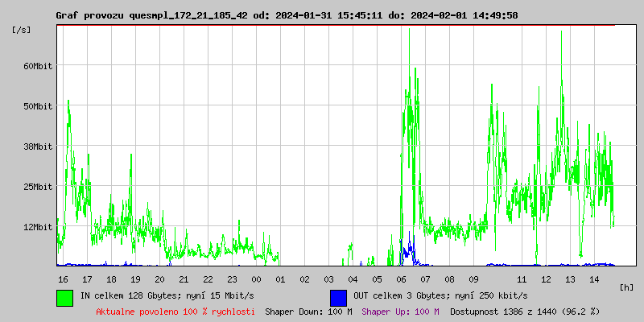Select the 25Mbit y-axis label
The height and width of the screenshot is (322, 644).
pyautogui.click(x=38, y=187)
